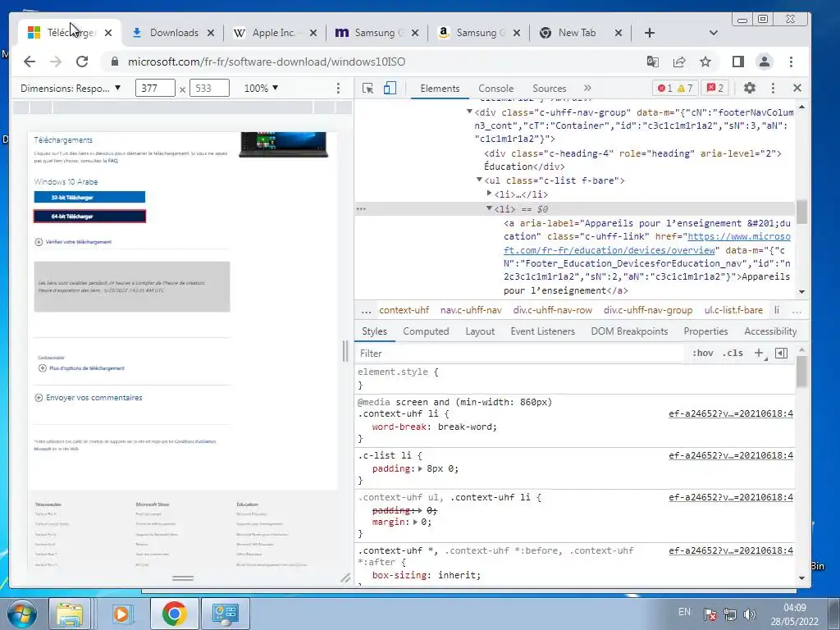Open the Dimensions Responsive dropdown

pos(71,88)
